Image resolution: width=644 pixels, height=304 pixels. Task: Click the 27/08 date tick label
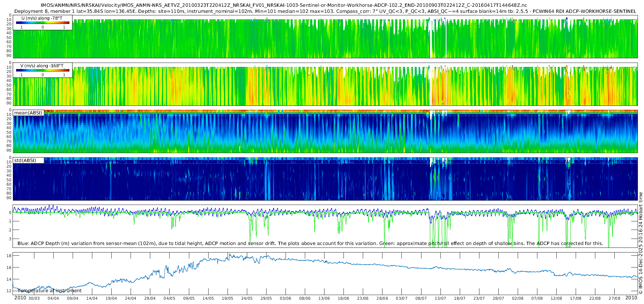point(614,298)
